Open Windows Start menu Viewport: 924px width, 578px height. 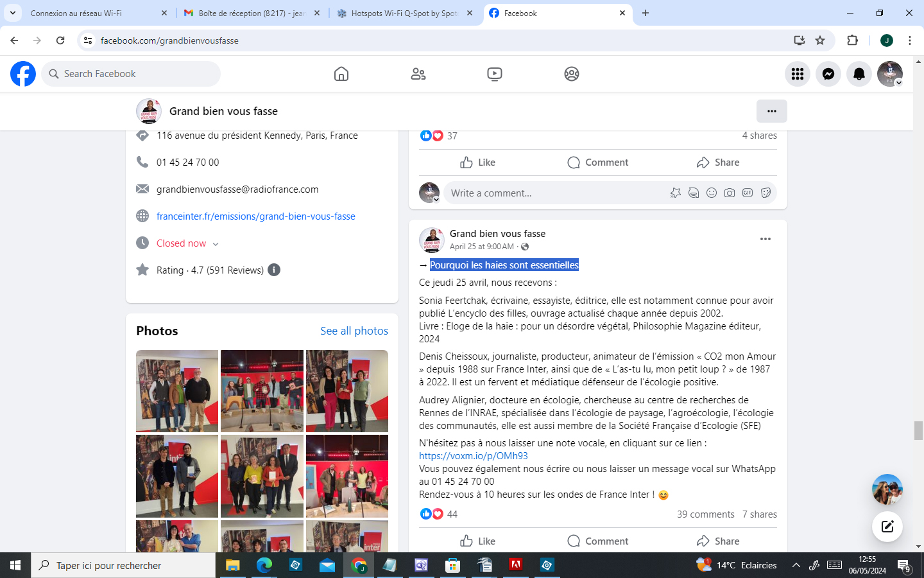pos(15,565)
